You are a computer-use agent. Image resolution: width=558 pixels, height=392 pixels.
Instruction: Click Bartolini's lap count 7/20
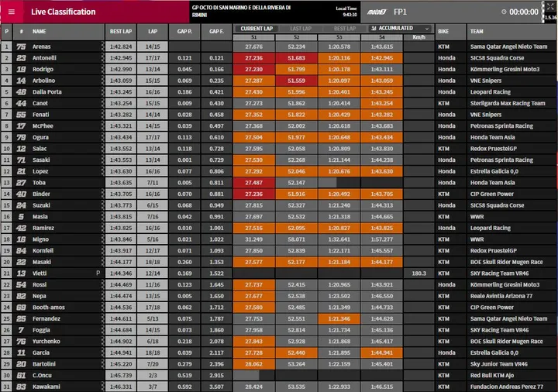153,364
